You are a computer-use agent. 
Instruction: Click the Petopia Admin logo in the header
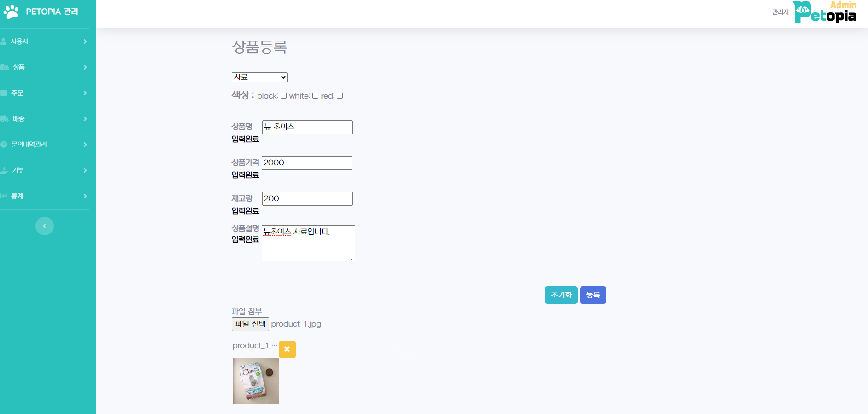tap(825, 12)
